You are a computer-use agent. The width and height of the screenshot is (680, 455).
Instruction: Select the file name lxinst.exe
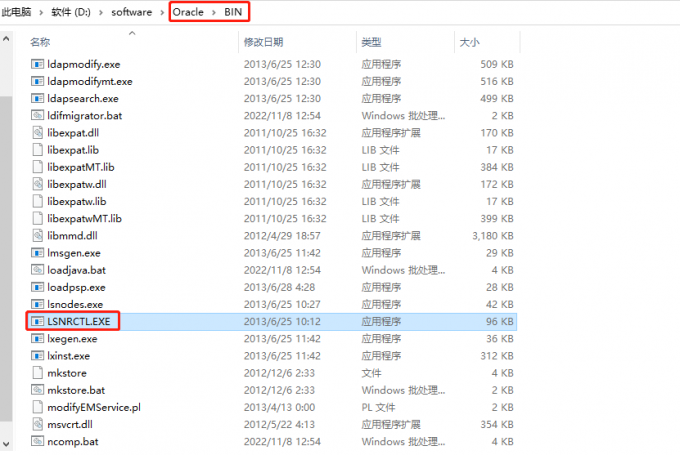69,356
